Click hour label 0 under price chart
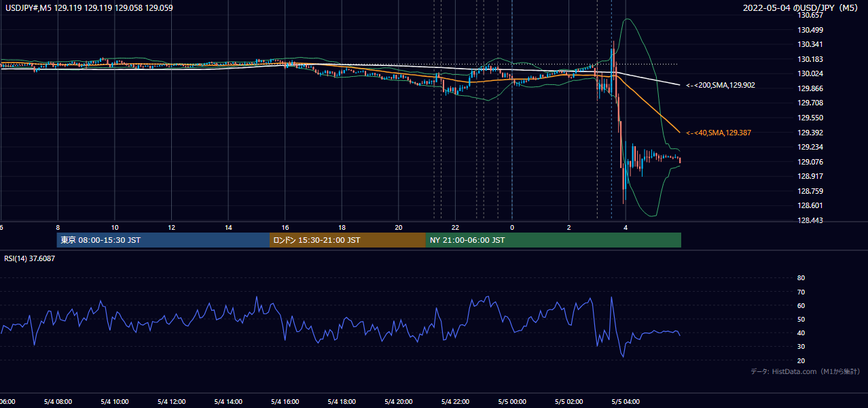 pos(512,227)
